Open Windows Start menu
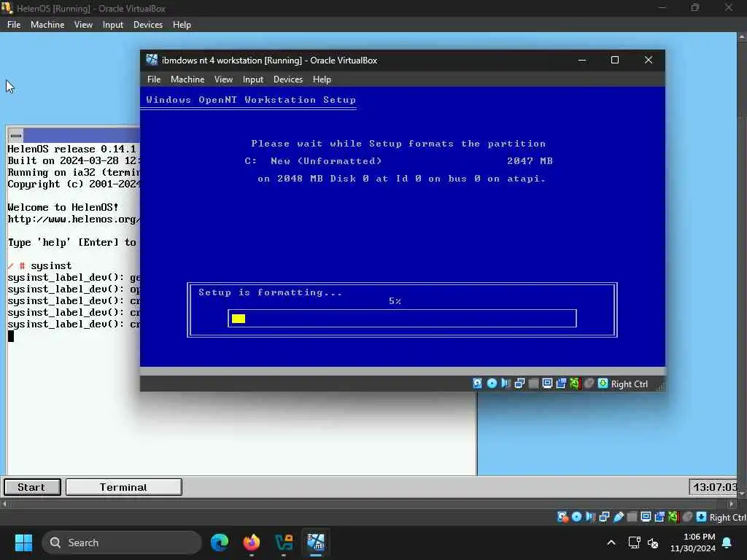The height and width of the screenshot is (560, 747). click(x=23, y=542)
